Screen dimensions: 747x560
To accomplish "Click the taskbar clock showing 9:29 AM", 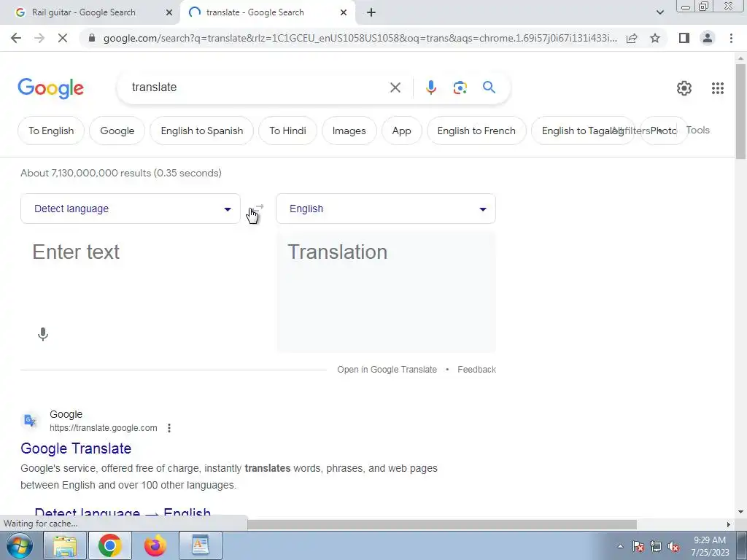I will tap(710, 546).
